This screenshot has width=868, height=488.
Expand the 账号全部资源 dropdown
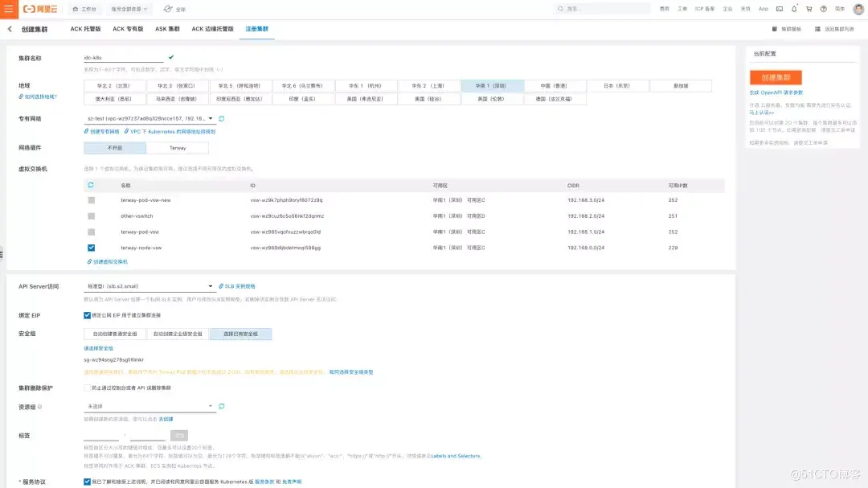coord(129,9)
